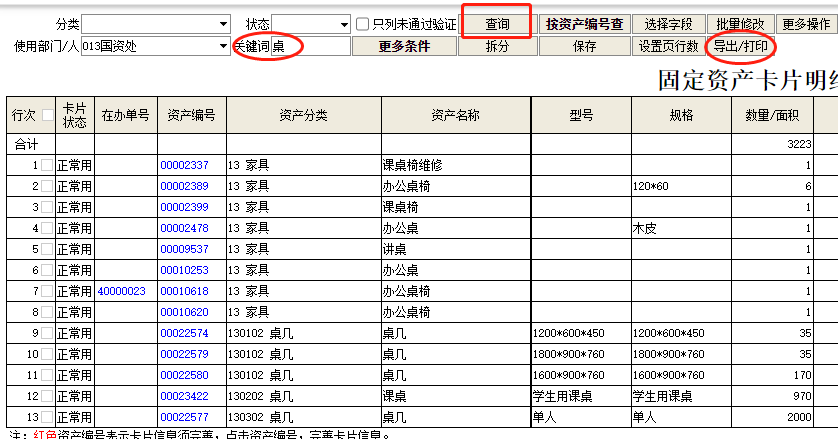Open the 状态 dropdown list
Screen dimensions: 838x439
(x=343, y=24)
